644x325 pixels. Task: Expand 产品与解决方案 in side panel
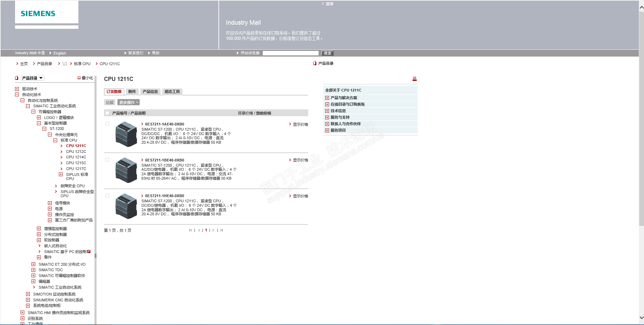click(327, 98)
